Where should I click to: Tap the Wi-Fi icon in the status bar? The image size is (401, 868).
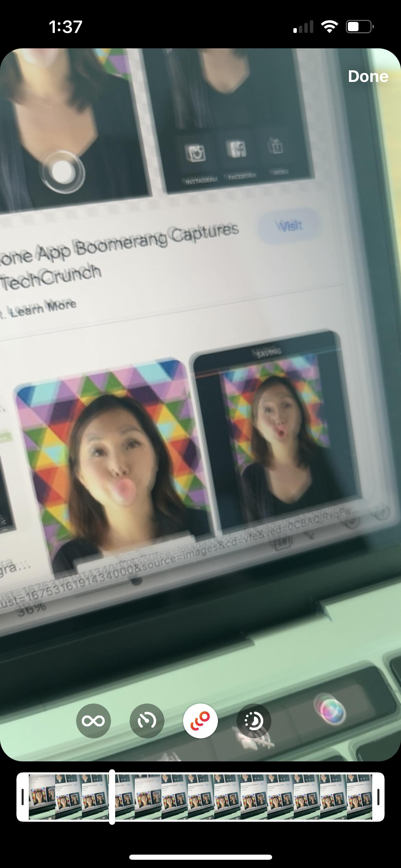(x=329, y=27)
